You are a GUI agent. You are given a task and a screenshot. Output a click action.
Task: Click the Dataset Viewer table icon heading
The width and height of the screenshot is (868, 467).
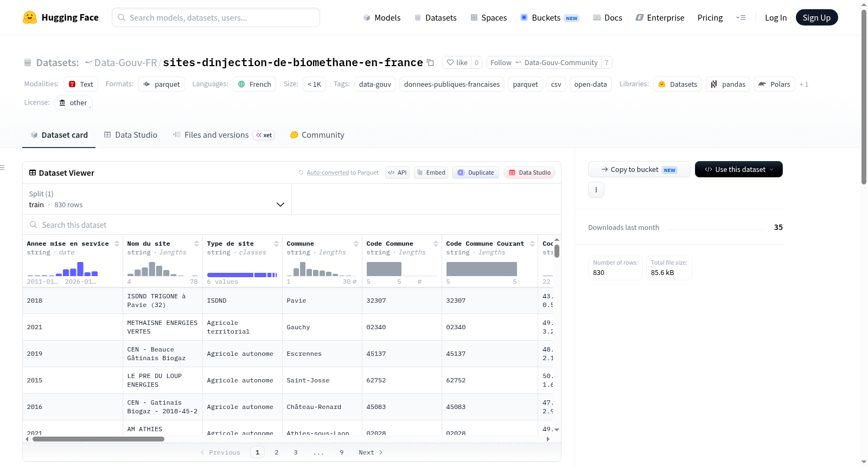pos(61,172)
